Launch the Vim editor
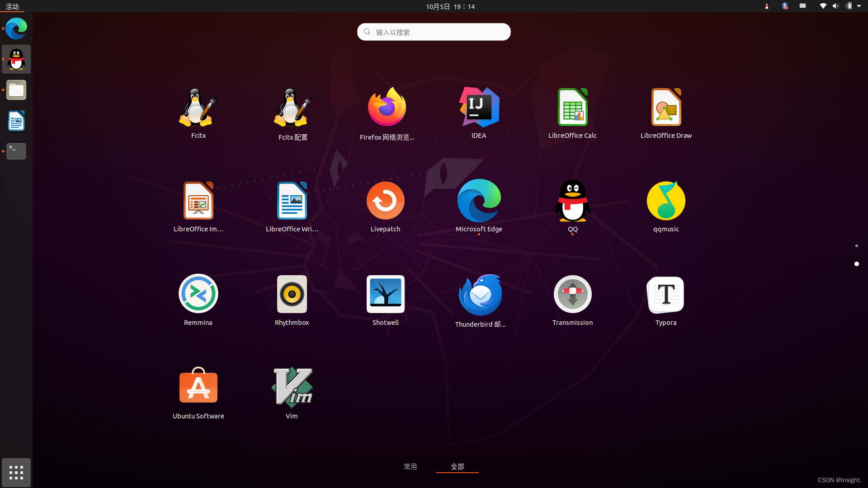 (292, 394)
